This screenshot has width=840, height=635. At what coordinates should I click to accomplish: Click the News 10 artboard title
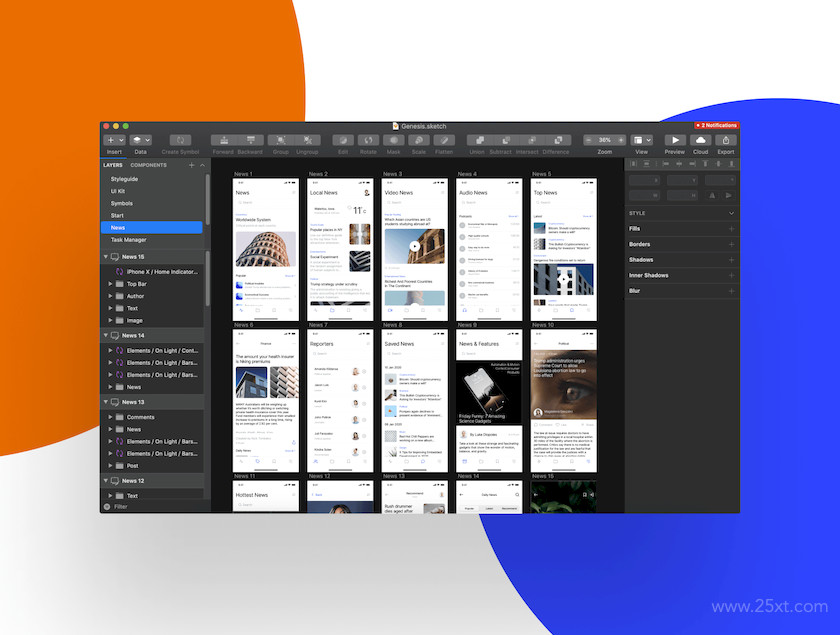[x=543, y=325]
